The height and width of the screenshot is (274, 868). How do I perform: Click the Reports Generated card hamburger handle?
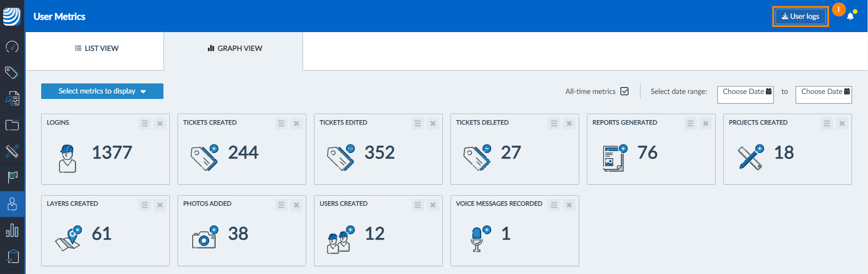[690, 123]
